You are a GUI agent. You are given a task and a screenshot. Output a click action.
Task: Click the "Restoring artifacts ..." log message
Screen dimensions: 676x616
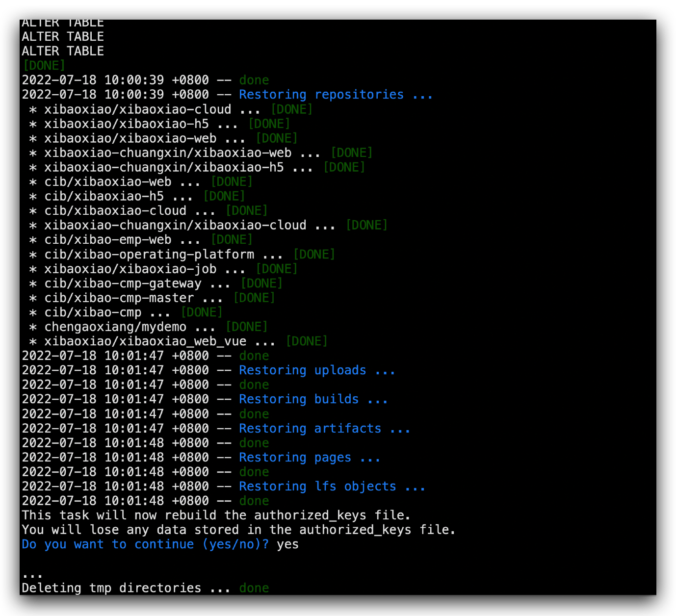click(324, 428)
